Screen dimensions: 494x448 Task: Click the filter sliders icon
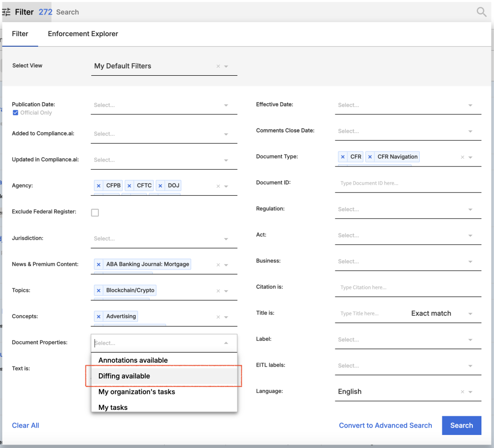tap(7, 12)
